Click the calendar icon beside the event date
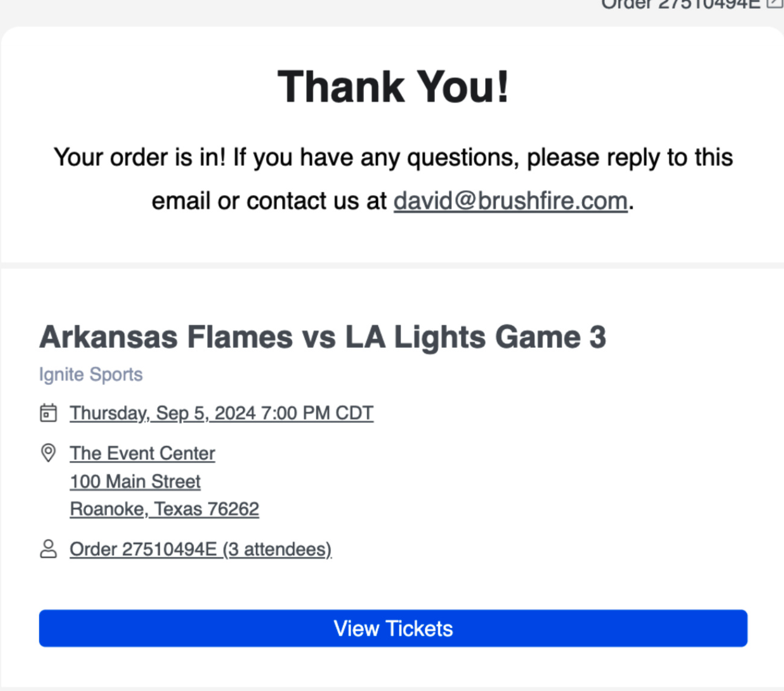The image size is (784, 691). [49, 413]
